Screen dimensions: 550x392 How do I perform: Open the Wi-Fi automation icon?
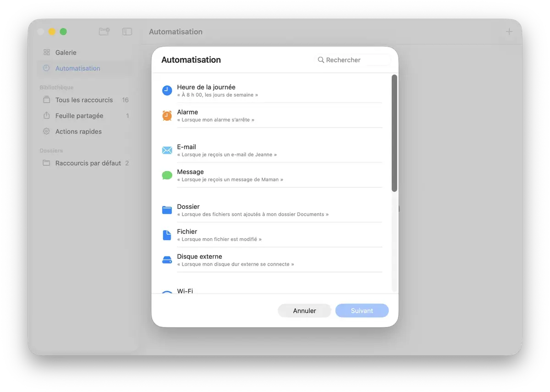click(x=167, y=291)
